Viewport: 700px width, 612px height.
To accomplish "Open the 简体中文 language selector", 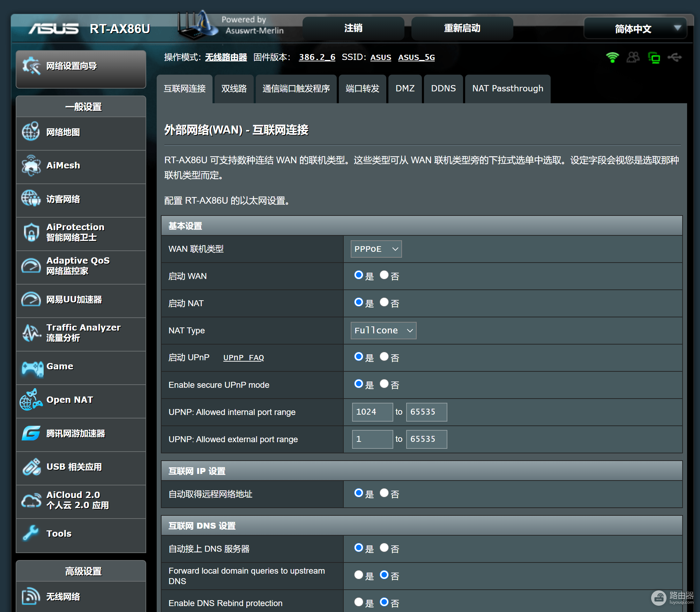I will point(635,29).
